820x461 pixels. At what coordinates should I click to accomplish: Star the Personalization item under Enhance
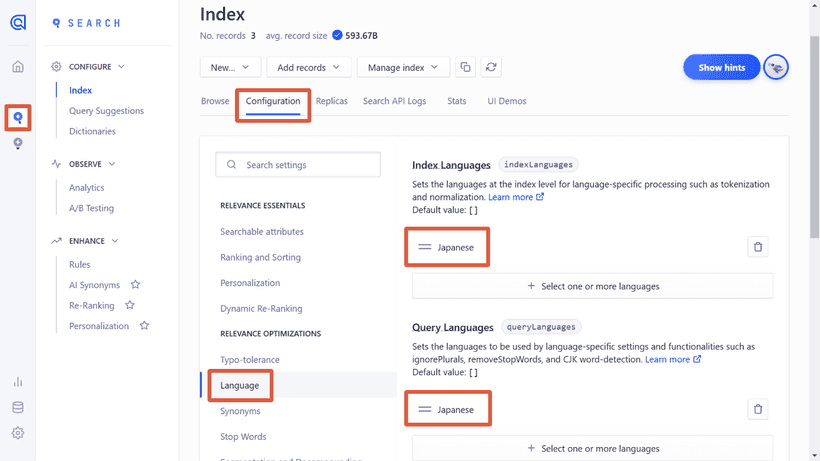(x=144, y=326)
